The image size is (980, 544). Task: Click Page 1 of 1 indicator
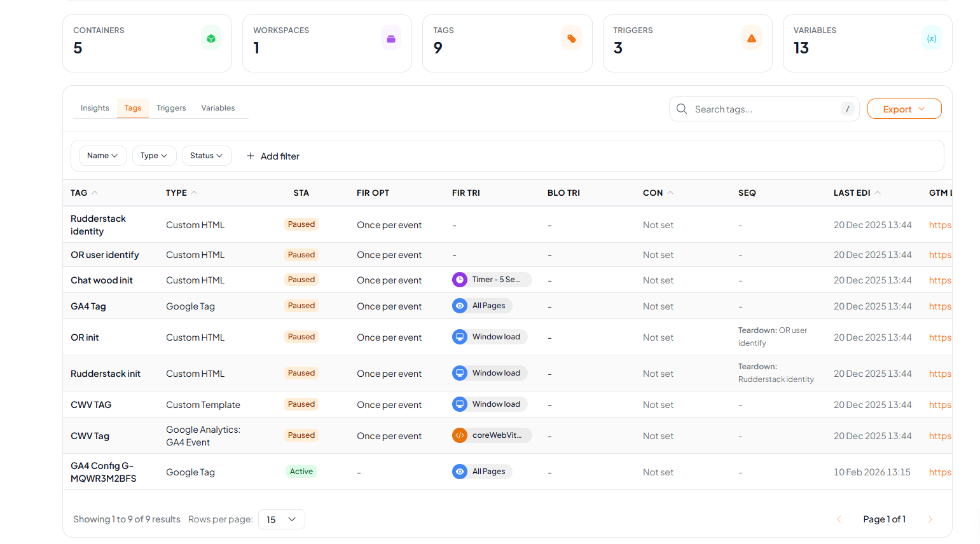pyautogui.click(x=884, y=519)
